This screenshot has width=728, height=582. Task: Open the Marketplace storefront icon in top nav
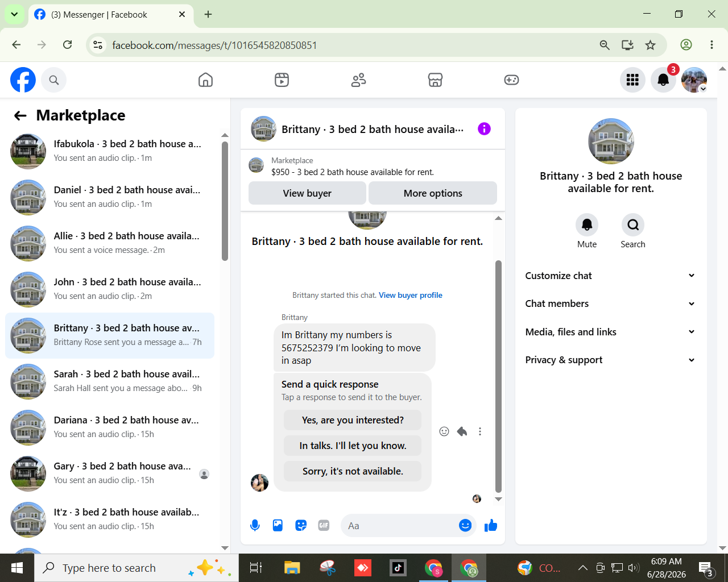point(435,80)
